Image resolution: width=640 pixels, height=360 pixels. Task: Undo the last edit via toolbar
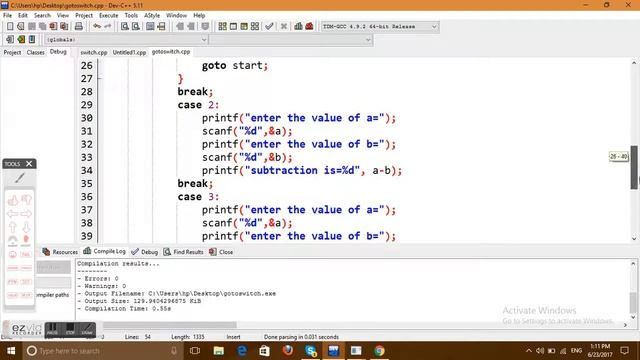pyautogui.click(x=97, y=26)
